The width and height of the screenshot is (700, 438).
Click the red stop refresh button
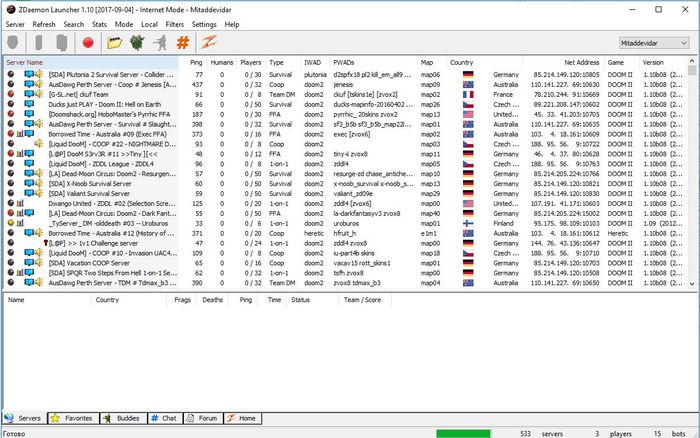point(88,43)
